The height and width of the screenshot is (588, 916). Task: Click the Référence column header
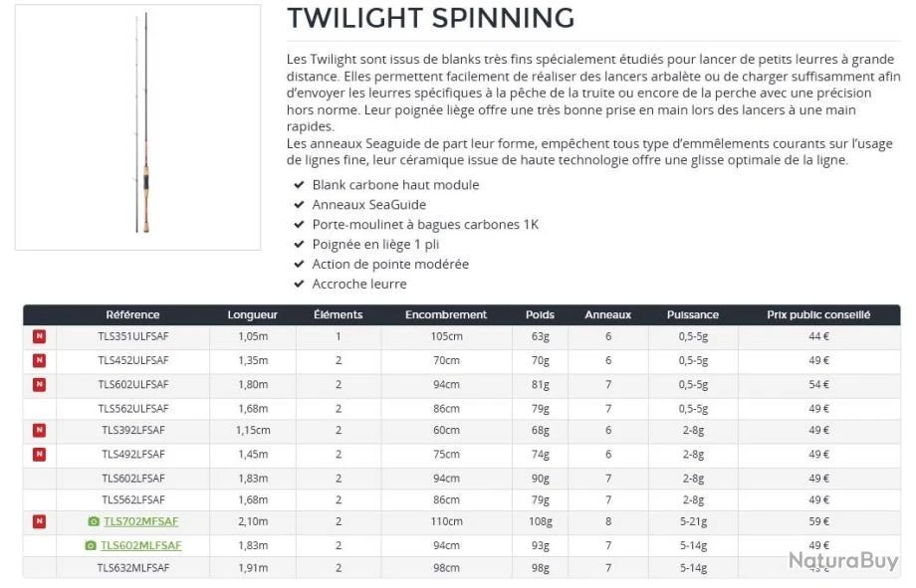(x=132, y=314)
